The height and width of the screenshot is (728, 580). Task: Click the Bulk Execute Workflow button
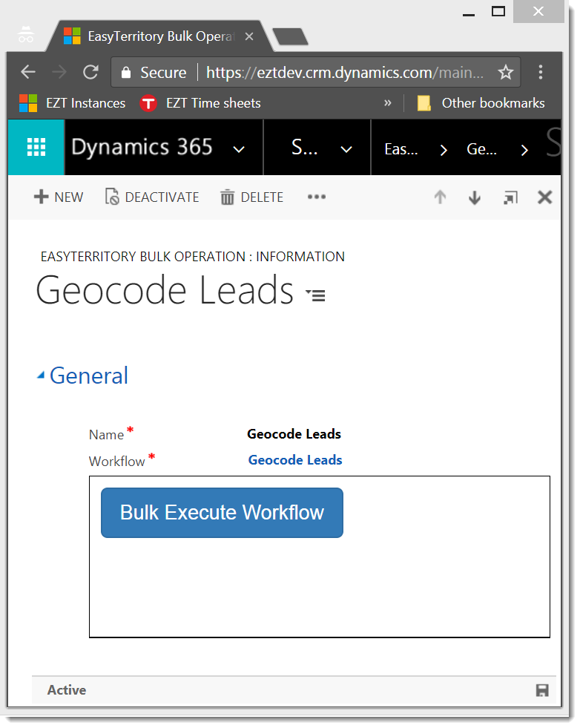(x=222, y=513)
